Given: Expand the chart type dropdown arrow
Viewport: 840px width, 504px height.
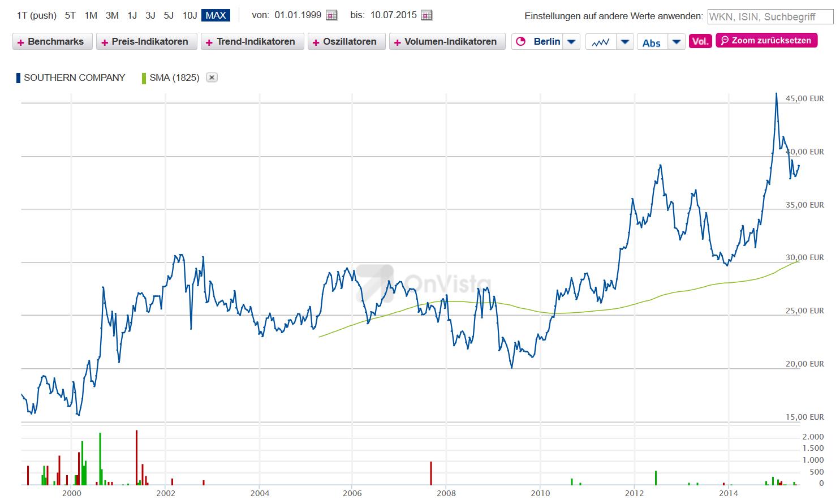Looking at the screenshot, I should click(624, 42).
